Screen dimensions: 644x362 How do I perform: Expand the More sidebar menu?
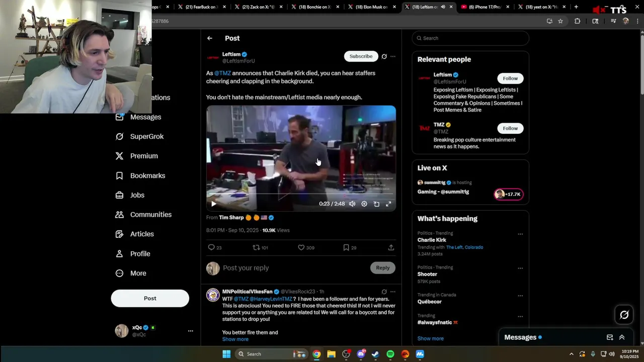(x=131, y=273)
